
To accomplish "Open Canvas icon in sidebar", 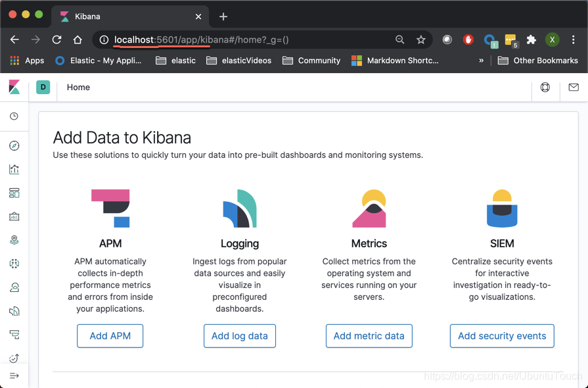I will 14,216.
